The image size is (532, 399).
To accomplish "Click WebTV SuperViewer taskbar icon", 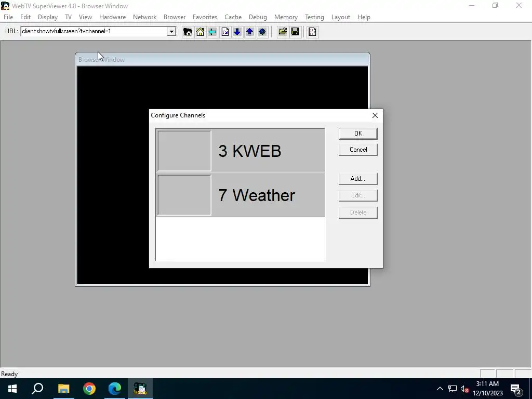I will point(140,389).
